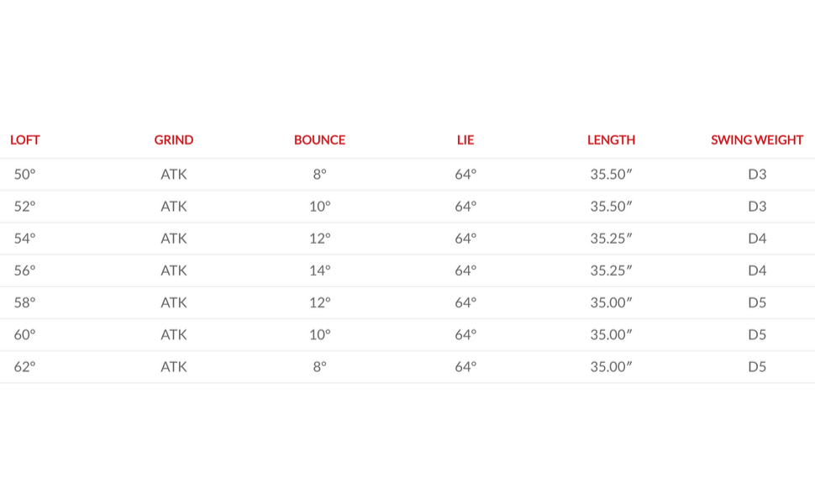
Task: Click the D4 swing weight in the 54° row
Action: coord(757,239)
